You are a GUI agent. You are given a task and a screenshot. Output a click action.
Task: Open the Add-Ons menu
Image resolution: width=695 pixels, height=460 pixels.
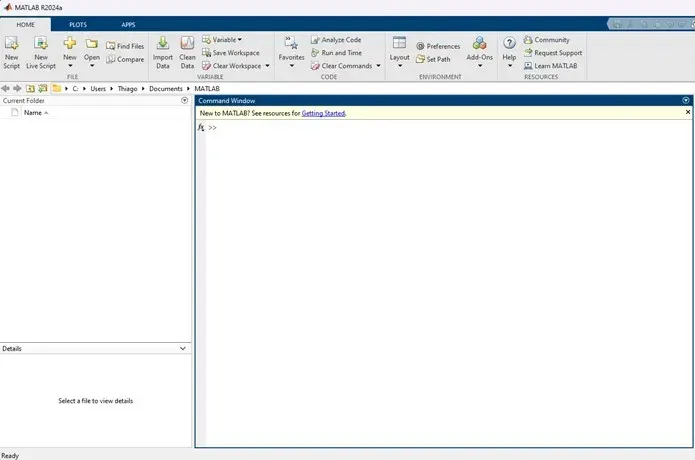tap(480, 53)
